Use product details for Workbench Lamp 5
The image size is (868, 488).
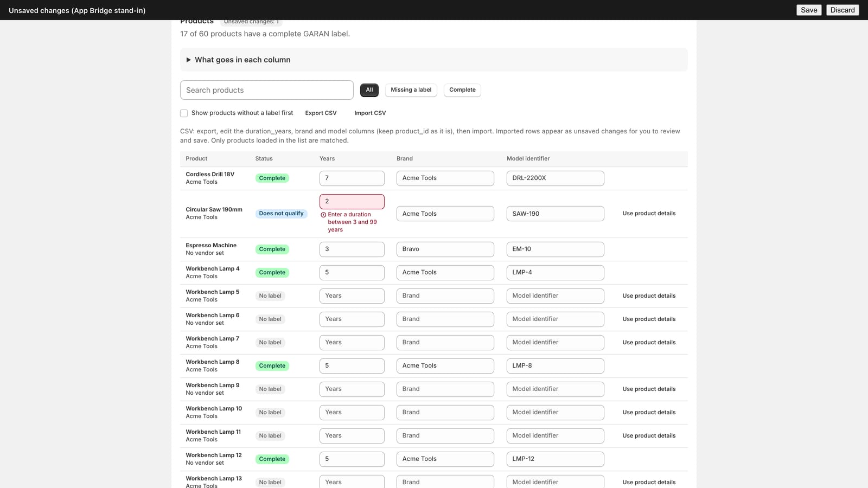(x=649, y=296)
